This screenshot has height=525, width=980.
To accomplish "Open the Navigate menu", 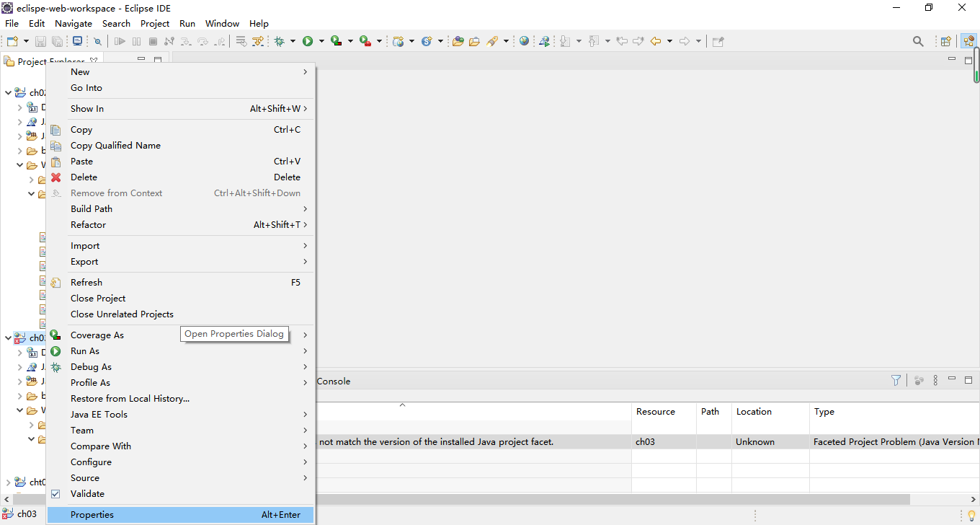I will [73, 23].
